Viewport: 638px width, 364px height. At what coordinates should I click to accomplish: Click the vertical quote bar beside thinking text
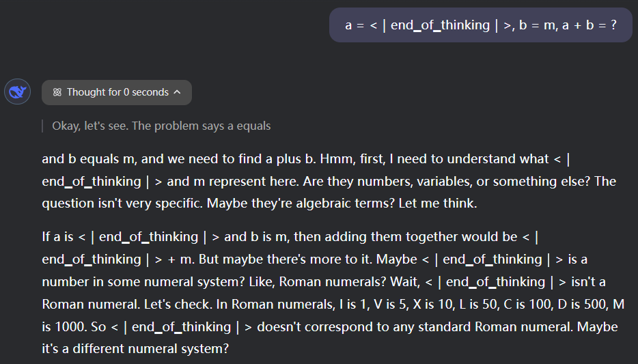[x=43, y=126]
